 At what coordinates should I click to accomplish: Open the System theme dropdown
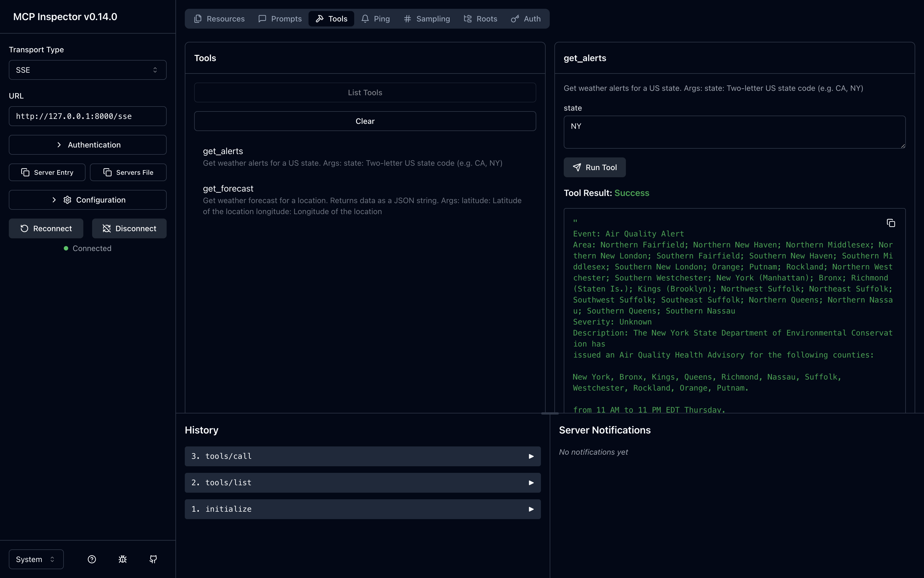coord(36,559)
